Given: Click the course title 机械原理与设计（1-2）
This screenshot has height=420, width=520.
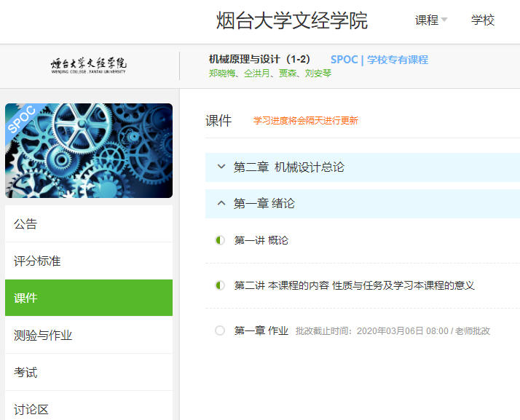Looking at the screenshot, I should click(x=259, y=60).
